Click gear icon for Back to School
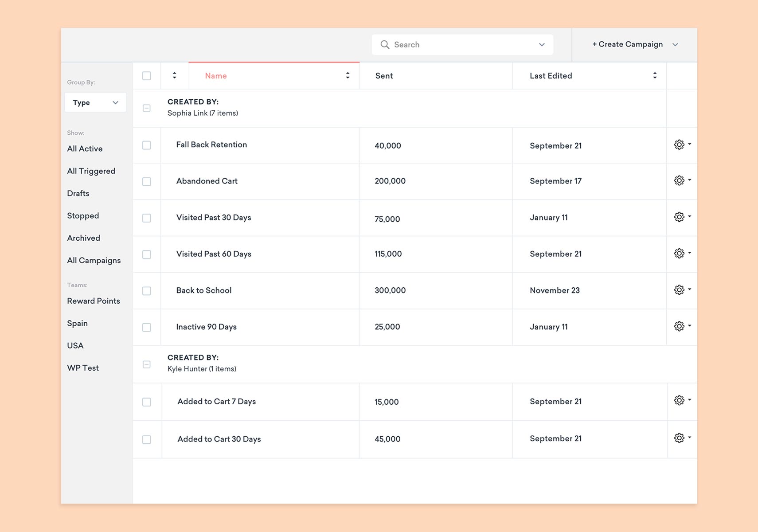 [679, 290]
